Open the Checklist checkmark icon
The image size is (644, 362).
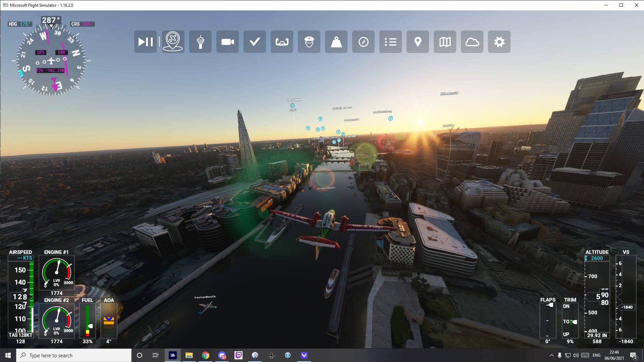click(255, 42)
